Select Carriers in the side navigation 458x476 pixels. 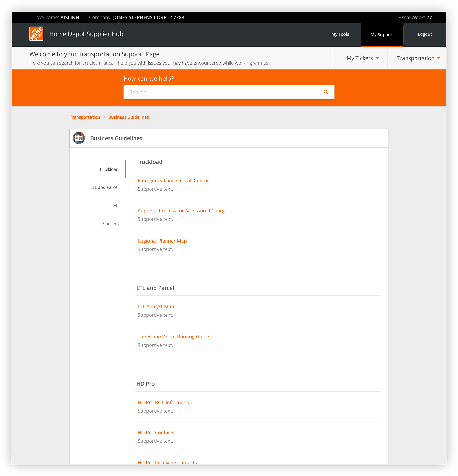pos(110,223)
